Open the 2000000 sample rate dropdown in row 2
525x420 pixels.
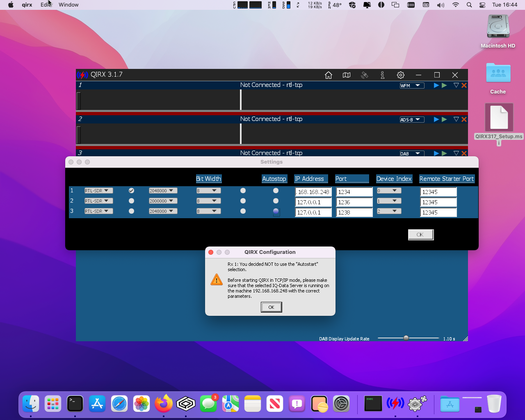163,201
